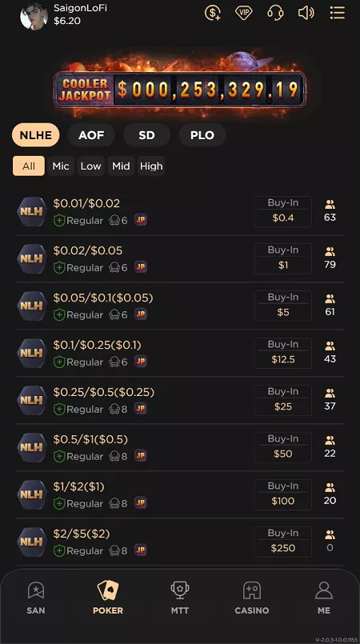Open the VIP diamond icon

coord(243,12)
